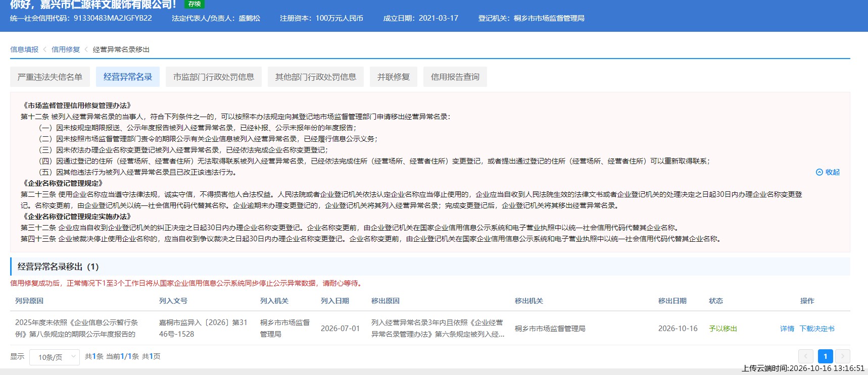
Task: Open 详情 for the removal record
Action: click(x=787, y=329)
